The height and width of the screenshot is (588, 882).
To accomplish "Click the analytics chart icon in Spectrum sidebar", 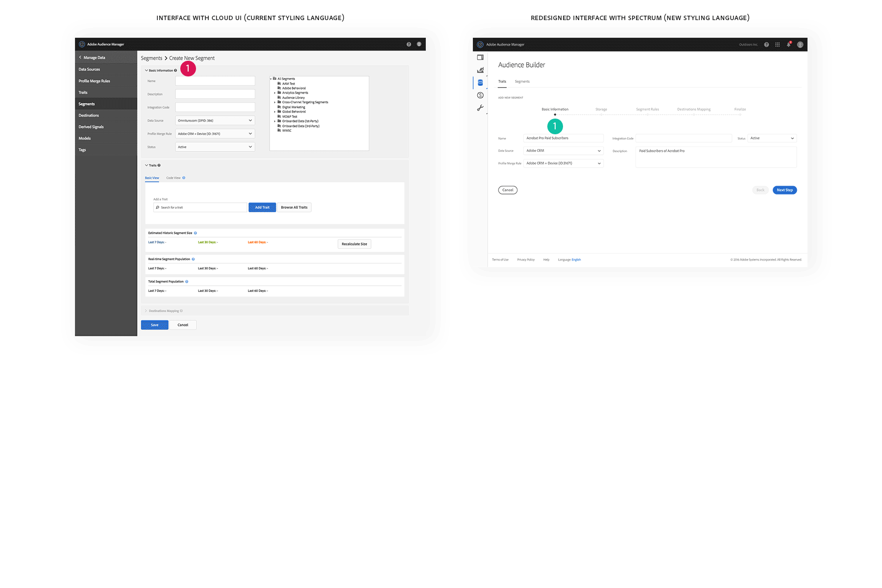I will point(480,70).
